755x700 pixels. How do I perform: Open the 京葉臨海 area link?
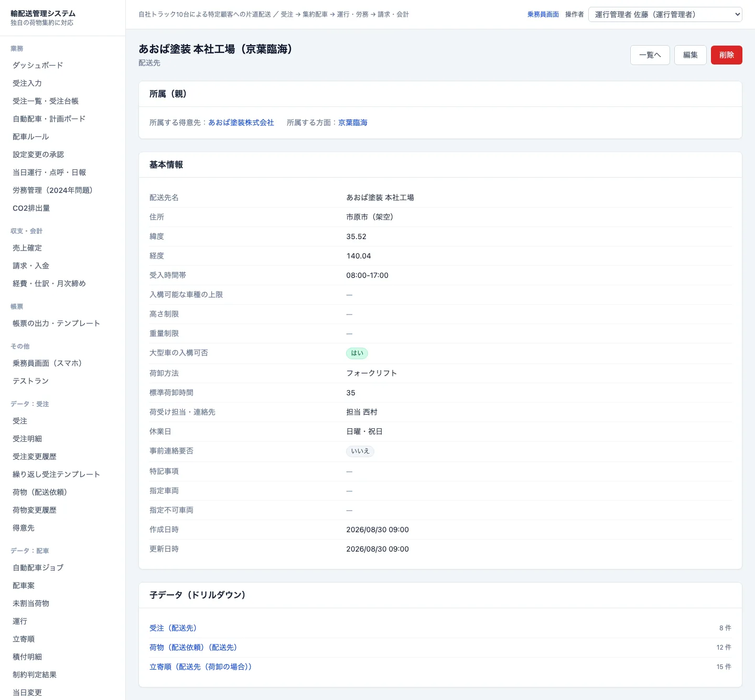353,123
